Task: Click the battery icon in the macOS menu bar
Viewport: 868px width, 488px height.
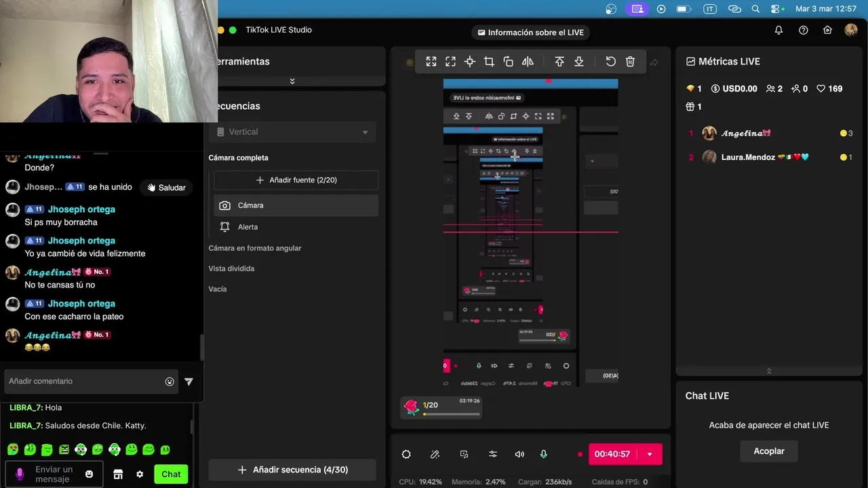Action: click(x=684, y=9)
